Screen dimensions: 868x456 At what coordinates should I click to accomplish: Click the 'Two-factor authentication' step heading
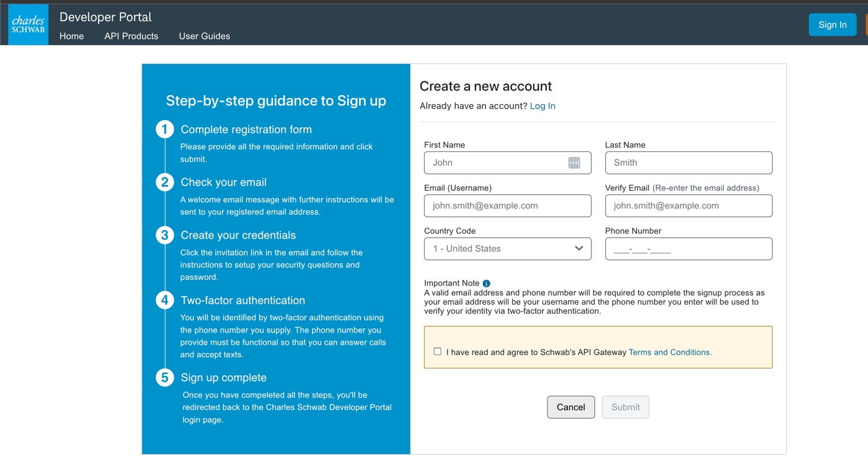tap(243, 300)
